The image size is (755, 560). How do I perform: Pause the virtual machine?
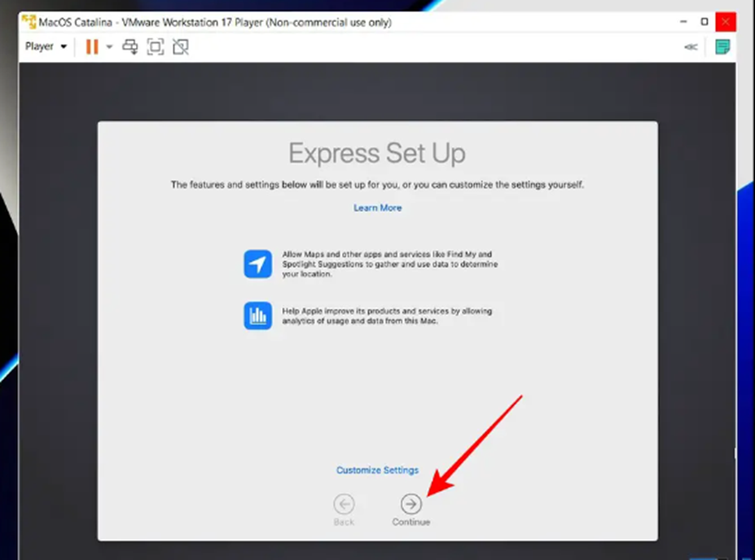tap(92, 46)
